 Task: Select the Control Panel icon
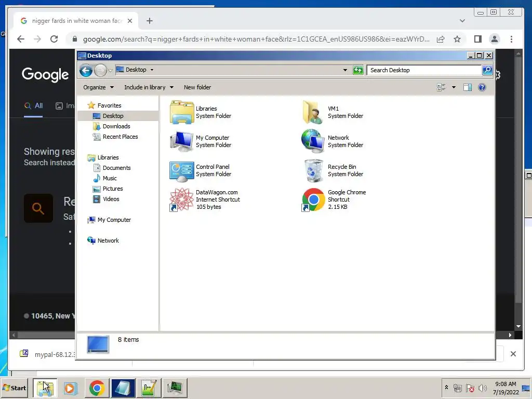click(181, 171)
